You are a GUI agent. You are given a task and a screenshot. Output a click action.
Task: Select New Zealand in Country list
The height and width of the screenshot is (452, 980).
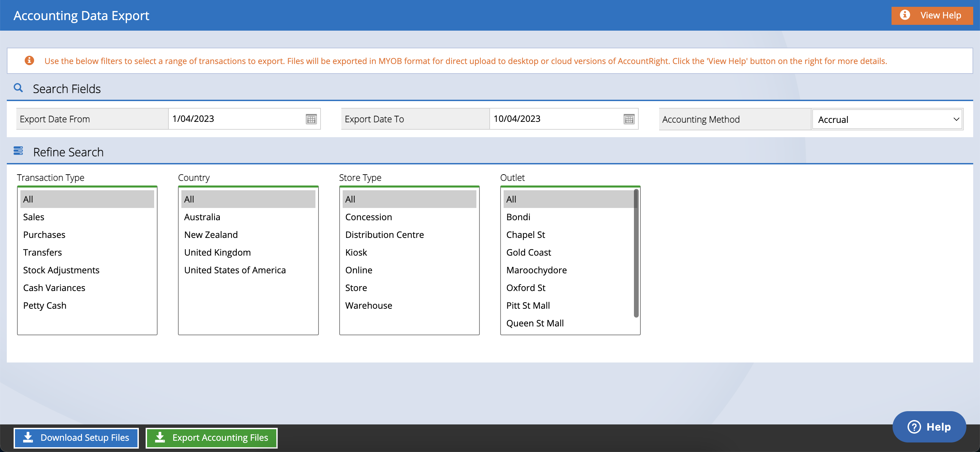point(248,235)
